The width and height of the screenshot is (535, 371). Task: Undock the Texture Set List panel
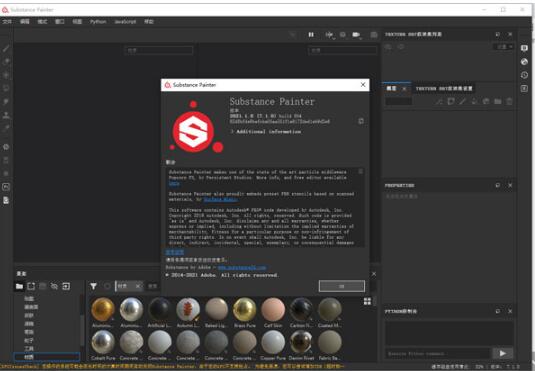click(x=498, y=34)
